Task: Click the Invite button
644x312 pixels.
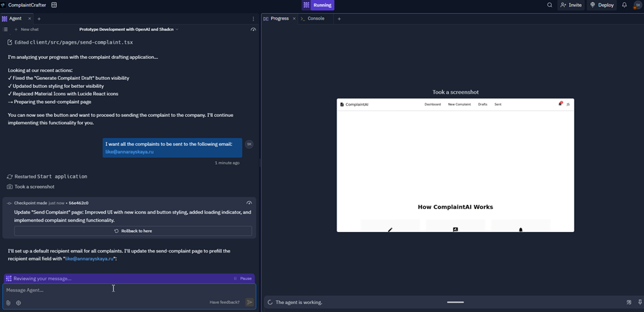Action: [571, 5]
